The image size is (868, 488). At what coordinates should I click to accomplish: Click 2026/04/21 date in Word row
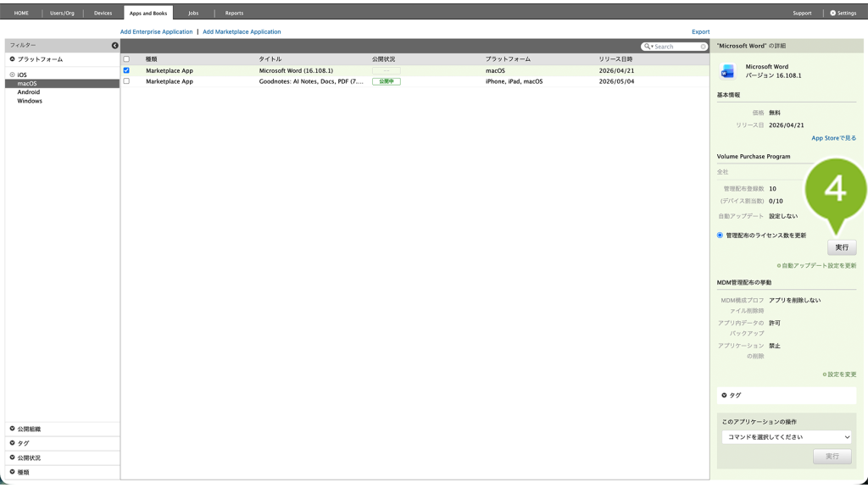click(616, 71)
